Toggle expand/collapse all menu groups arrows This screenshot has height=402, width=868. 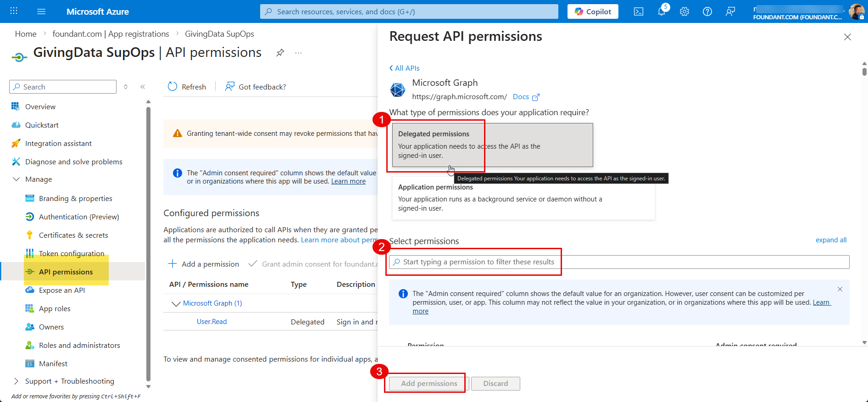pyautogui.click(x=126, y=87)
